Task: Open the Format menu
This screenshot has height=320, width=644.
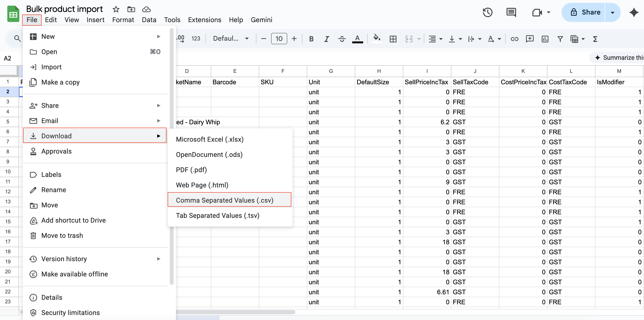Action: [x=123, y=20]
